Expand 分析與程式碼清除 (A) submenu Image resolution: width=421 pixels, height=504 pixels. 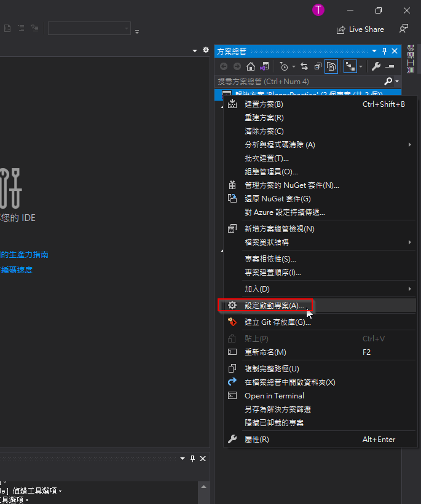(x=320, y=145)
